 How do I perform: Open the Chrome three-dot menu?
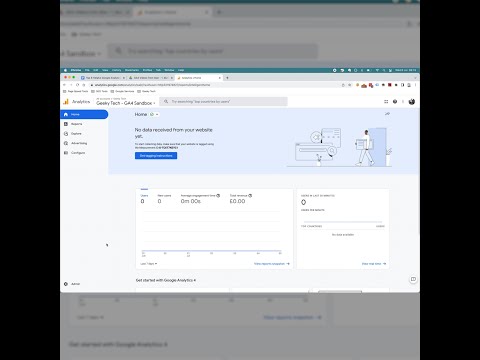(415, 85)
